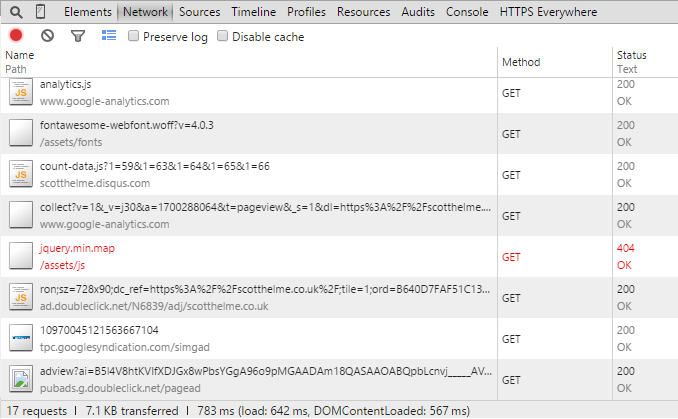Toggle the mobile device emulation icon
Image resolution: width=678 pixels, height=419 pixels.
40,12
